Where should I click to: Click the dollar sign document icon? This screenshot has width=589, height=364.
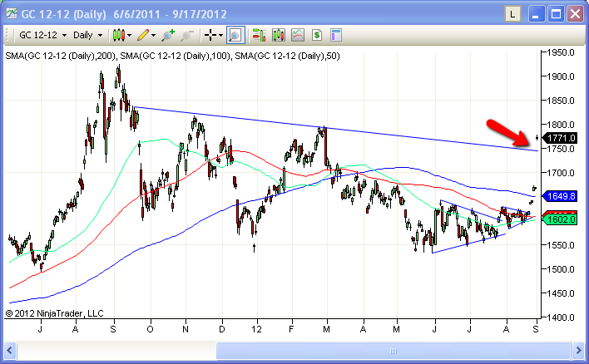316,35
